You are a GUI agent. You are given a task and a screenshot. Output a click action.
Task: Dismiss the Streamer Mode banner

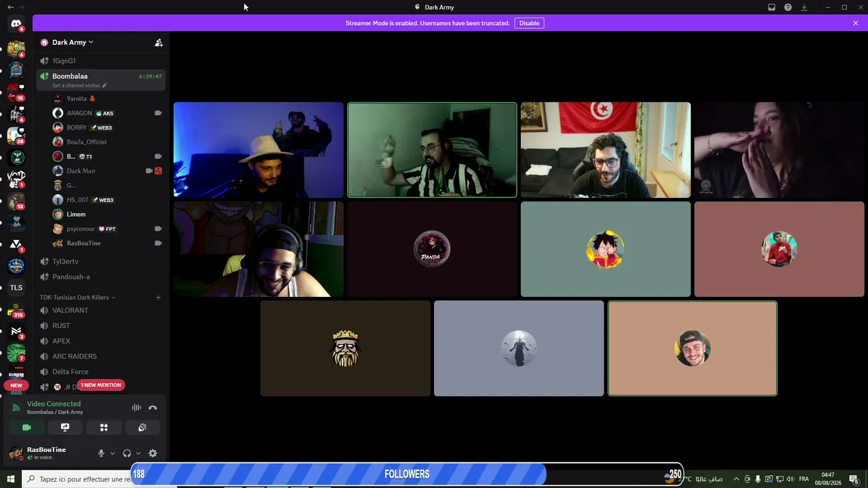click(856, 23)
